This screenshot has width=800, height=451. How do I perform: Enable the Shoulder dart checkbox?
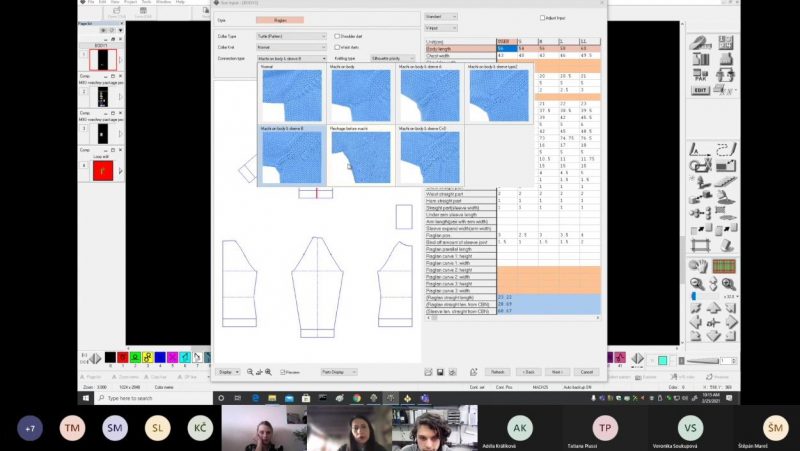point(337,35)
